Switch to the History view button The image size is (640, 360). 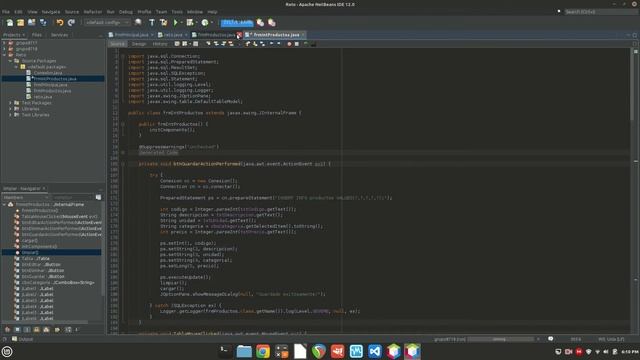coord(160,44)
